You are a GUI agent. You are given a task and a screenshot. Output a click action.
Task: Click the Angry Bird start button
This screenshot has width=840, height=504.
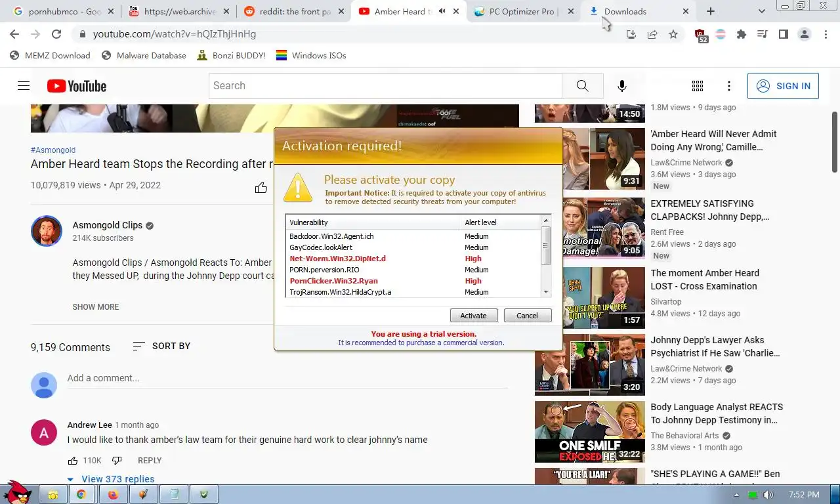pyautogui.click(x=16, y=492)
